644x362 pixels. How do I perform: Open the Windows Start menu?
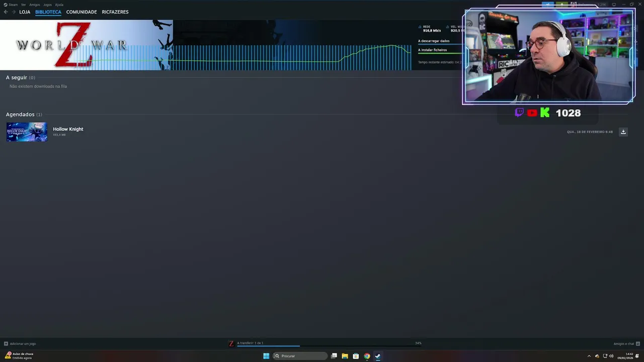tap(266, 356)
